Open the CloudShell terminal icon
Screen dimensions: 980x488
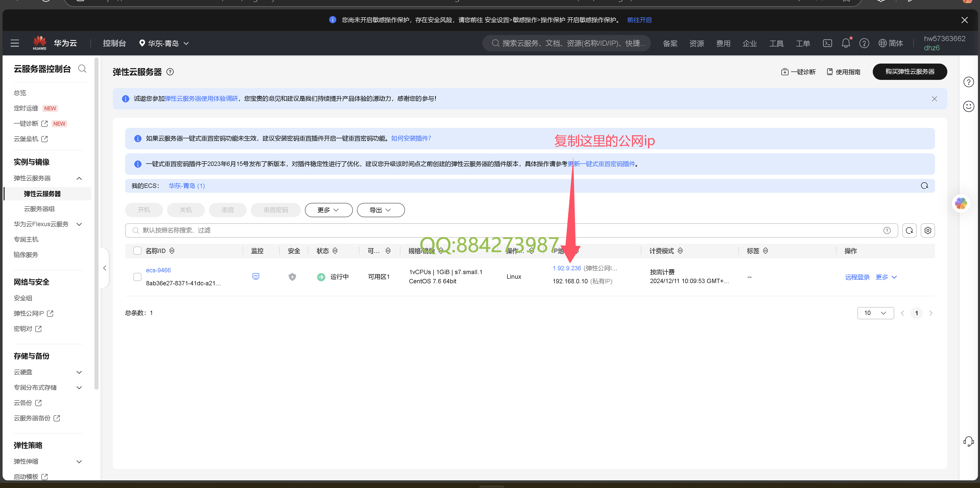tap(828, 43)
